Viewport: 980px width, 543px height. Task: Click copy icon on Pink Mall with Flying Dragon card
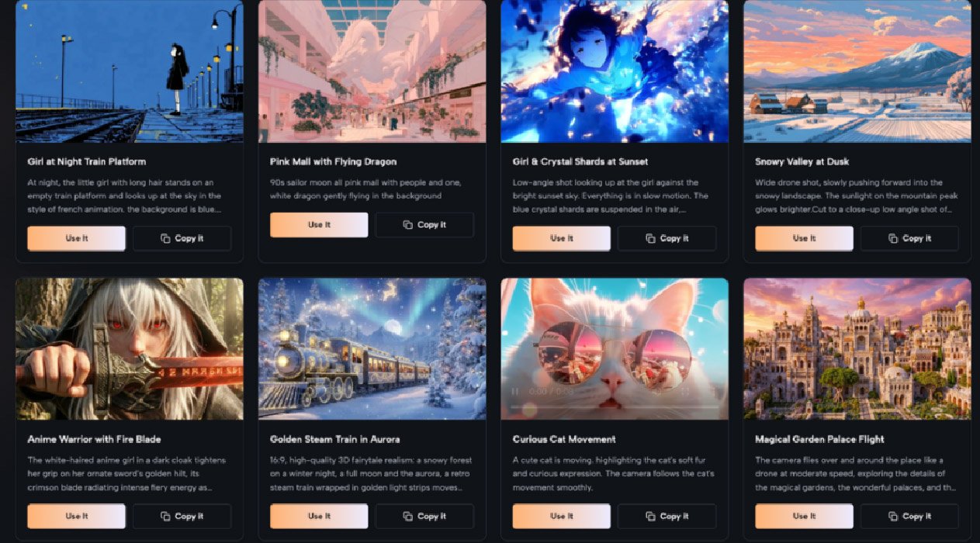point(408,225)
